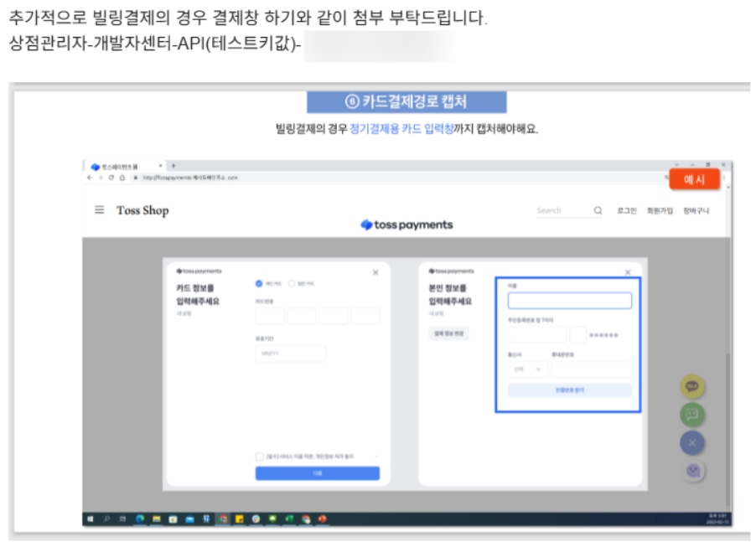Click the light blue verification code button
The width and height of the screenshot is (756, 542).
coord(569,390)
